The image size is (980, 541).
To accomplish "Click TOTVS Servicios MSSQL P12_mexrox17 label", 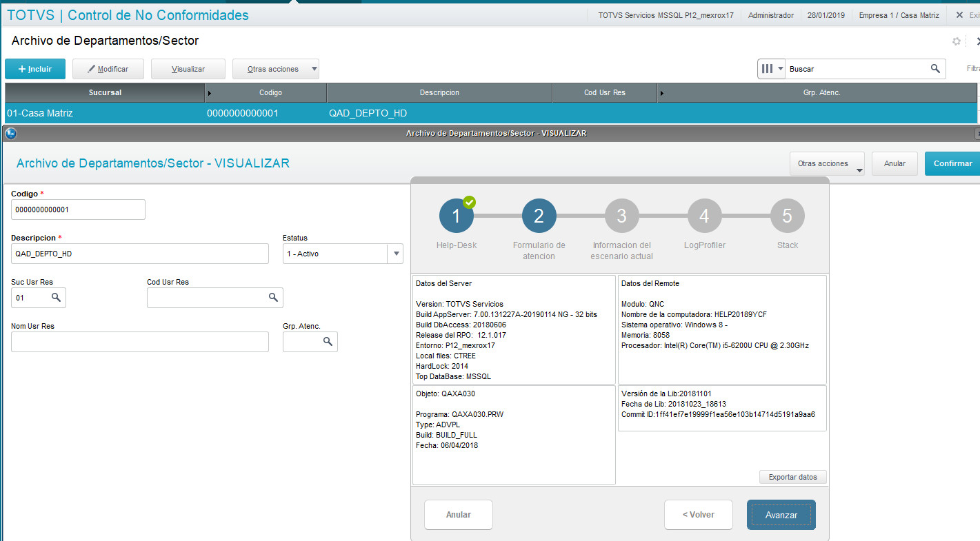I will click(x=666, y=15).
